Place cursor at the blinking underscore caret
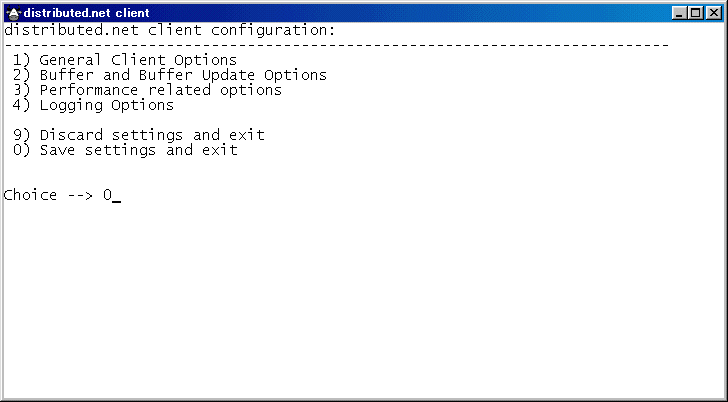 pos(116,199)
